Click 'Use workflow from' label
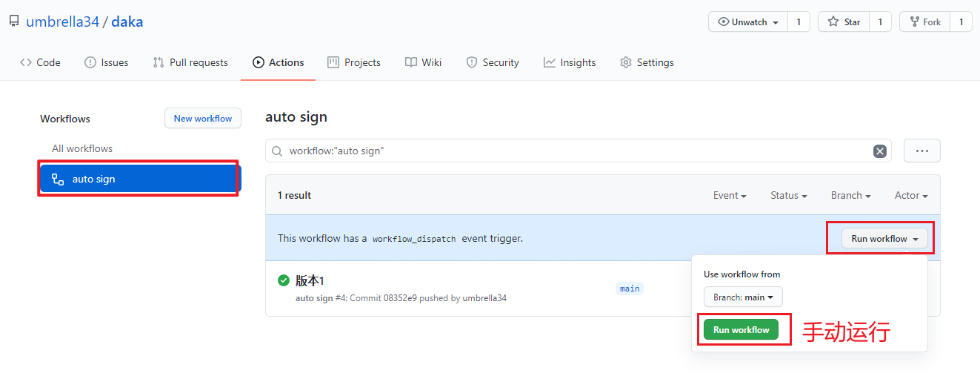980x379 pixels. 741,274
